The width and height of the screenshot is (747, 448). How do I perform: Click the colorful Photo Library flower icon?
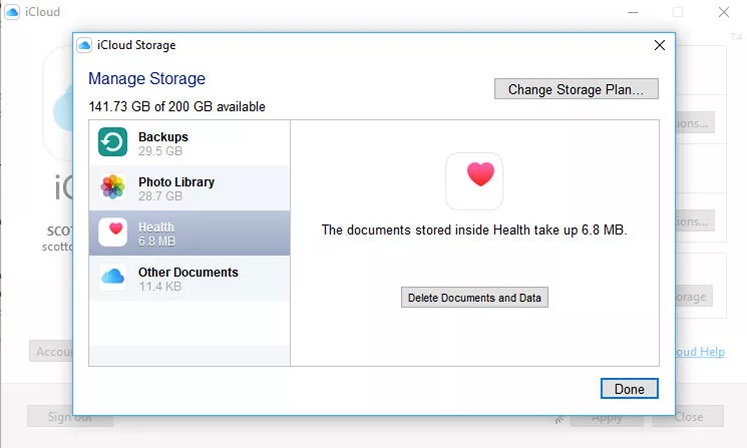coord(113,187)
